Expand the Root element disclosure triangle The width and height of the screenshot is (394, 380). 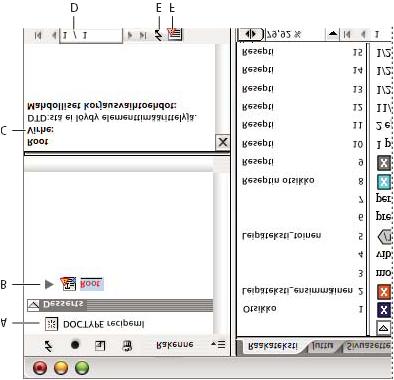[x=49, y=284]
